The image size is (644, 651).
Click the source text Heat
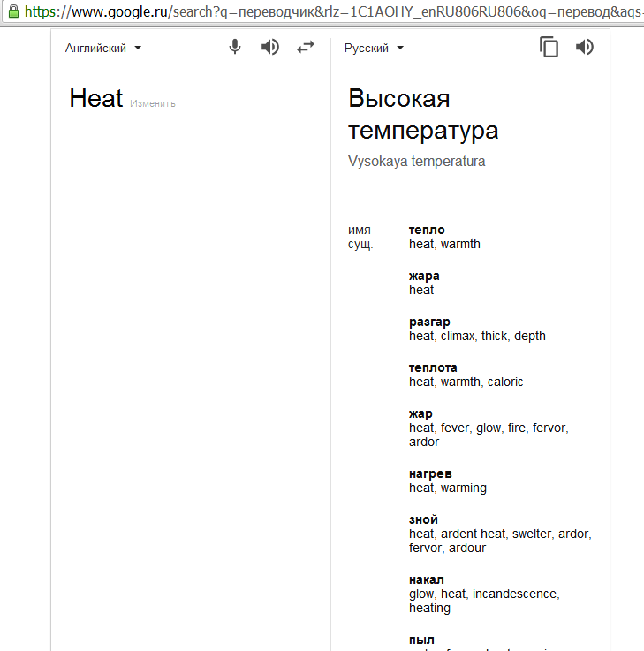[x=95, y=99]
